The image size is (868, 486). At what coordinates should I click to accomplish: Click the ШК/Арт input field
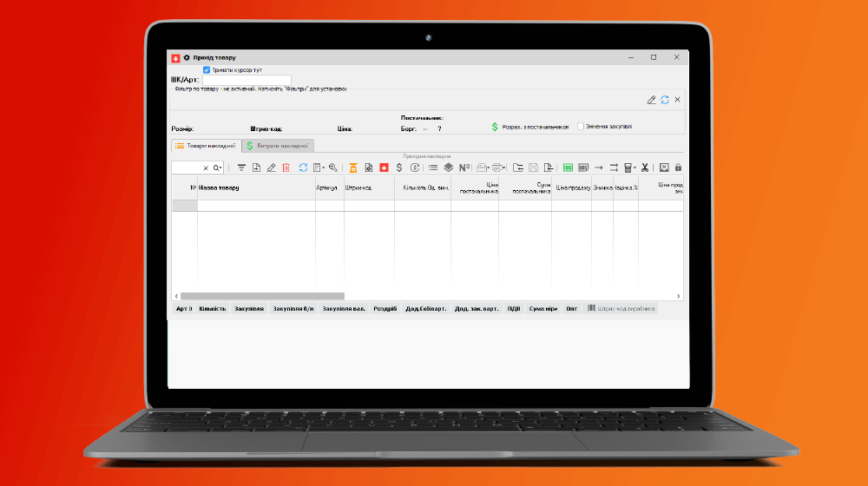pyautogui.click(x=247, y=80)
